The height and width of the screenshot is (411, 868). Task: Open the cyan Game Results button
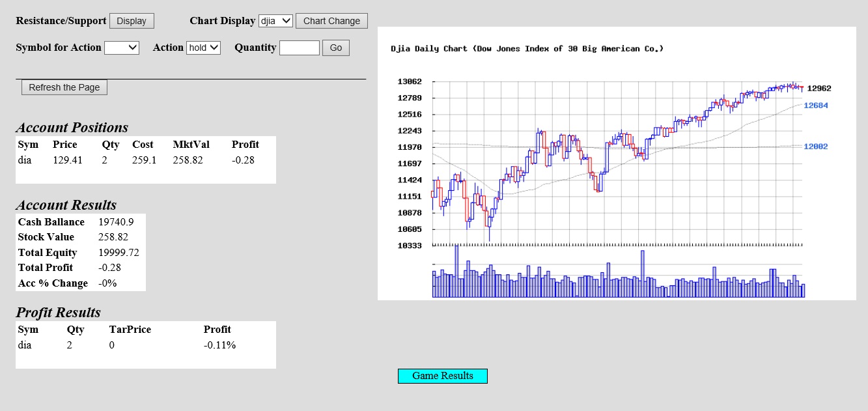coord(443,376)
